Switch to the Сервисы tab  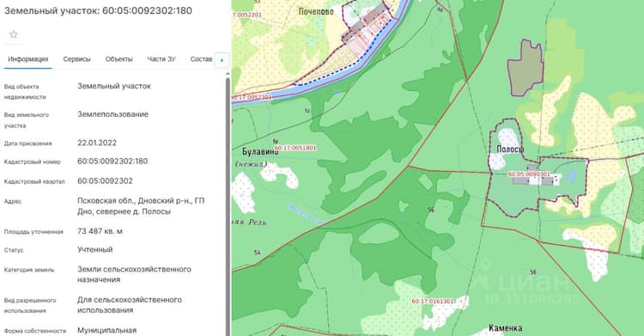pyautogui.click(x=76, y=59)
